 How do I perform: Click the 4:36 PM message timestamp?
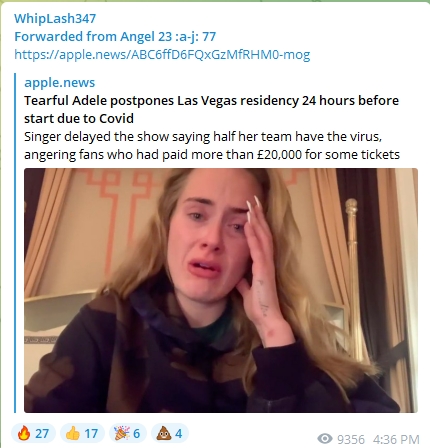[x=396, y=439]
